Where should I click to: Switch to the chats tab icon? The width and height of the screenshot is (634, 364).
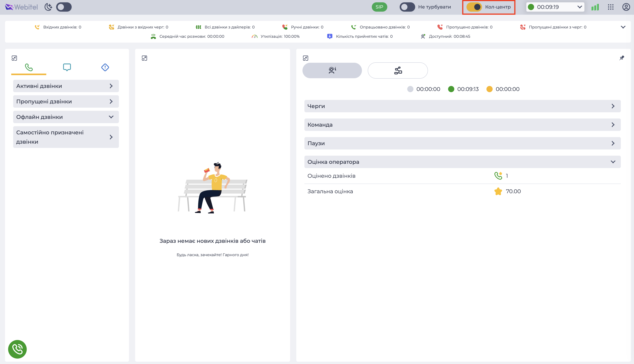pos(67,67)
